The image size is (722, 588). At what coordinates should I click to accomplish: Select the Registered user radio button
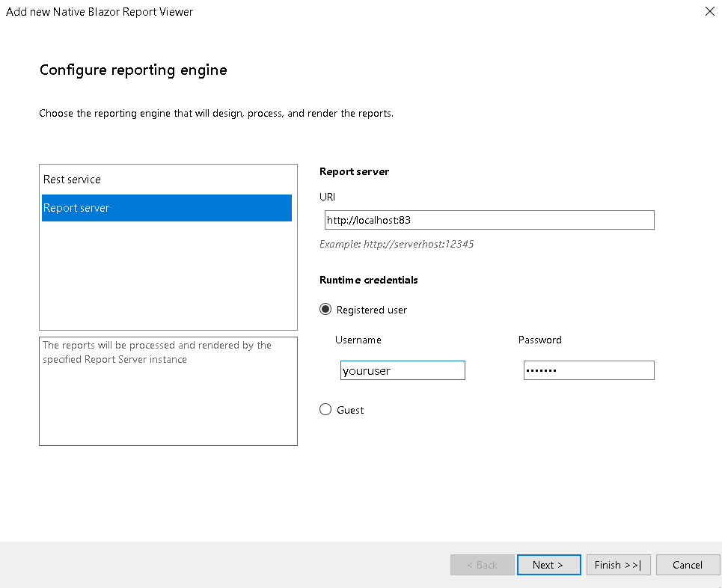pos(325,309)
